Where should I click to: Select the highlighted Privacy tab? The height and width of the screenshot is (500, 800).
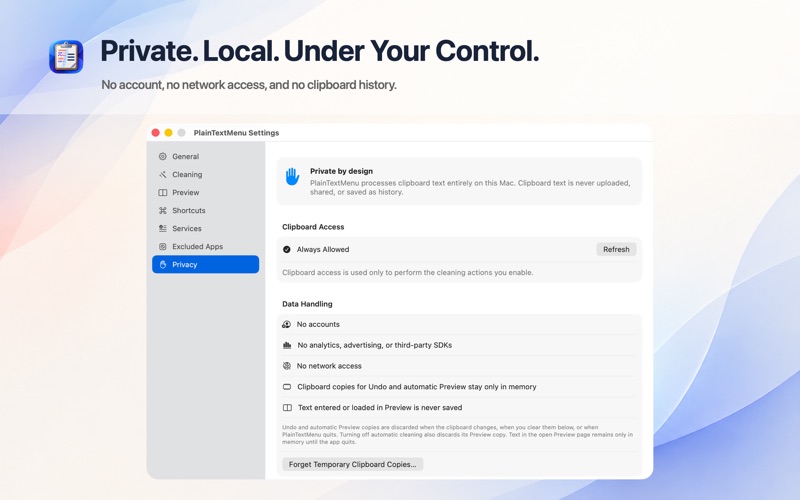[x=206, y=264]
